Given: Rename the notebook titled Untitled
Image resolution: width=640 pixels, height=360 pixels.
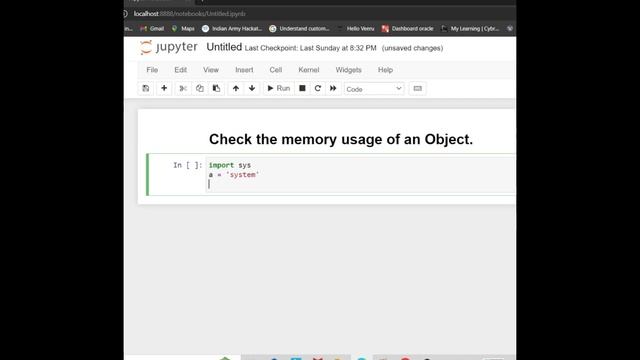Looking at the screenshot, I should tap(224, 47).
